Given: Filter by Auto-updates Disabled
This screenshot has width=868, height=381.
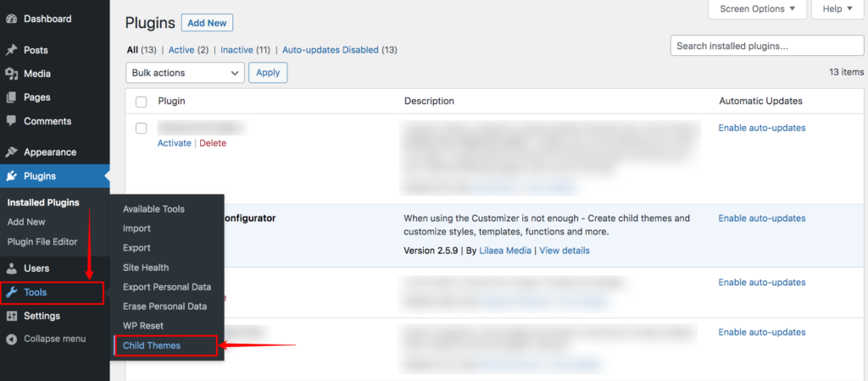Looking at the screenshot, I should click(331, 50).
